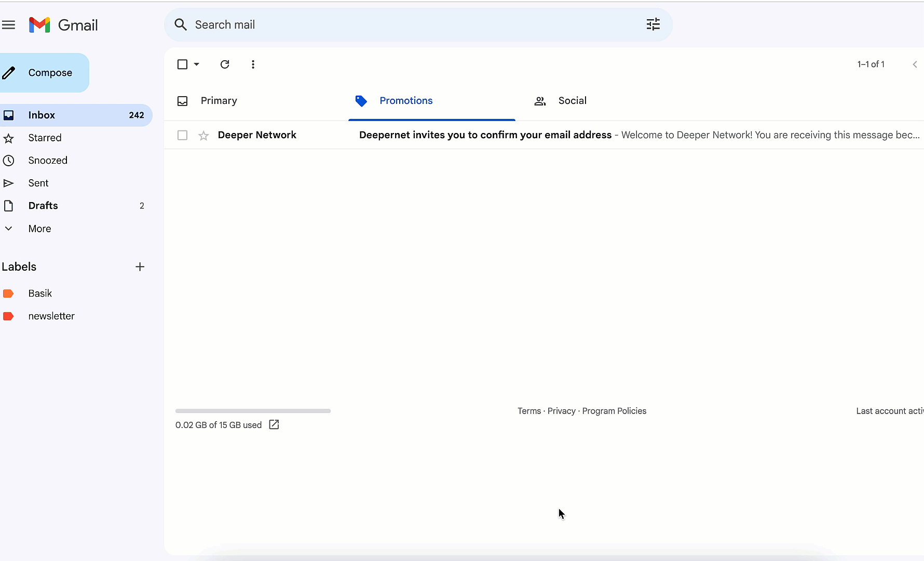This screenshot has height=561, width=924.
Task: Add a new label with plus icon
Action: (140, 267)
